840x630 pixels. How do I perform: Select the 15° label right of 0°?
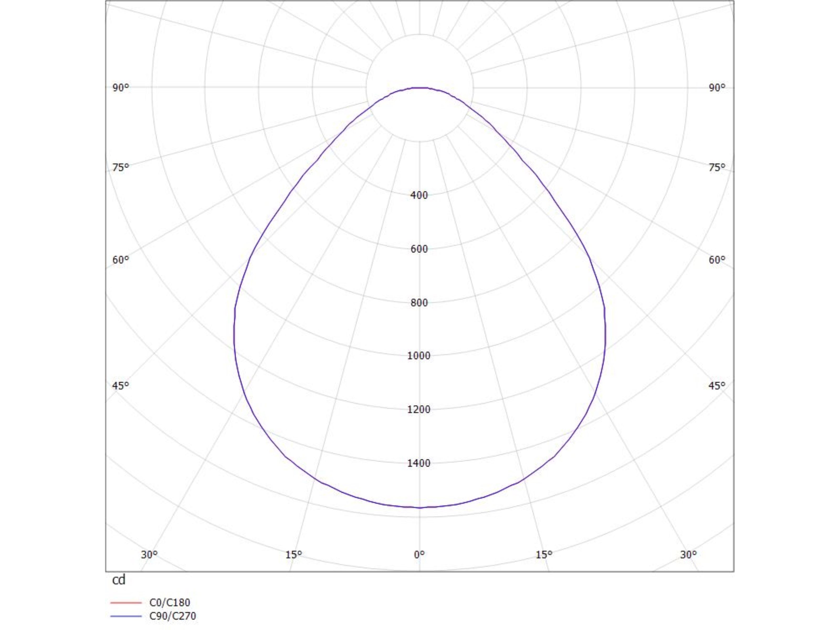pyautogui.click(x=544, y=555)
